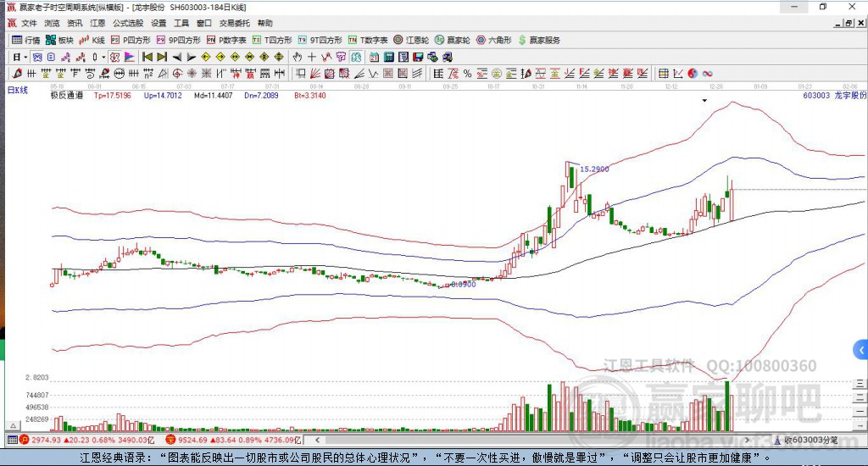The height and width of the screenshot is (466, 868).
Task: Click the Shenzhen index 9524.69 status entry
Action: (x=234, y=440)
